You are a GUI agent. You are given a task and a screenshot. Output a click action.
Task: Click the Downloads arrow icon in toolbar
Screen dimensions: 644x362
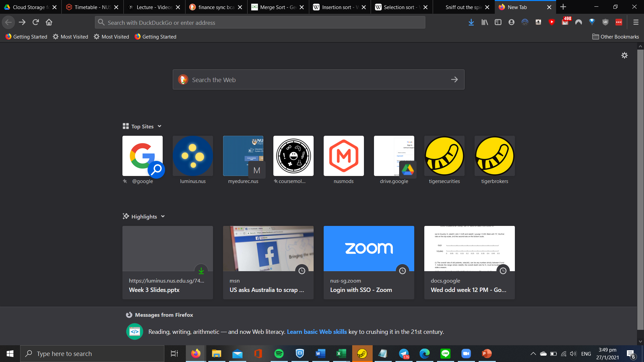point(471,22)
